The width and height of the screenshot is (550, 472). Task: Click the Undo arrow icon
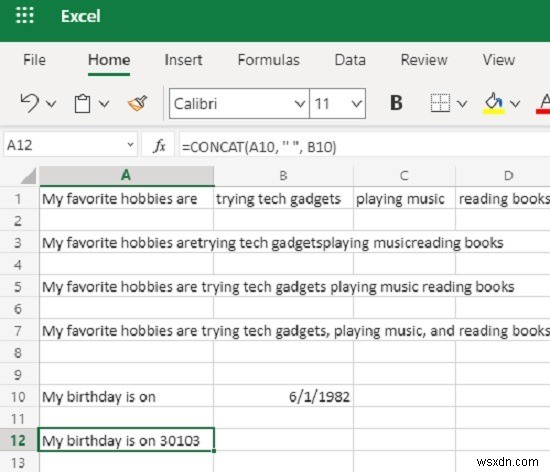[x=29, y=103]
